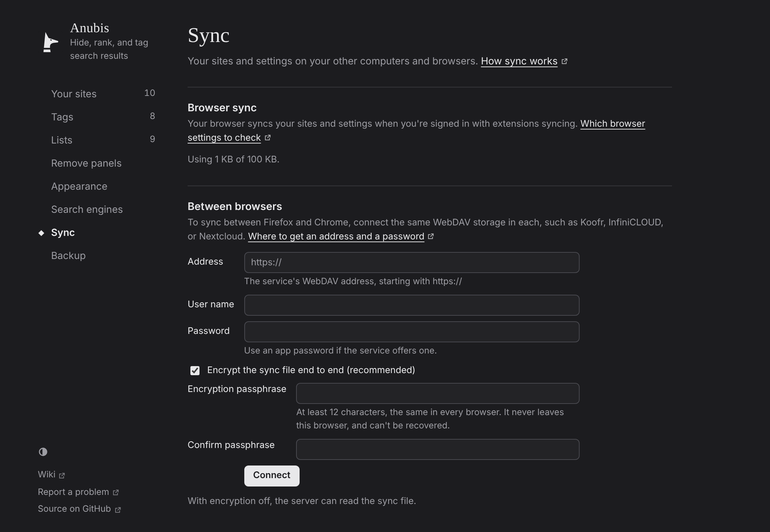Viewport: 770px width, 532px height.
Task: Focus the Encryption passphrase field
Action: coord(437,393)
